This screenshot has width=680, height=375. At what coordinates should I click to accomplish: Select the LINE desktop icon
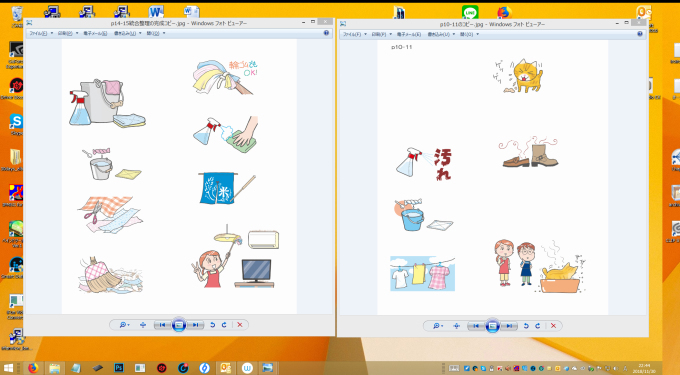point(470,12)
